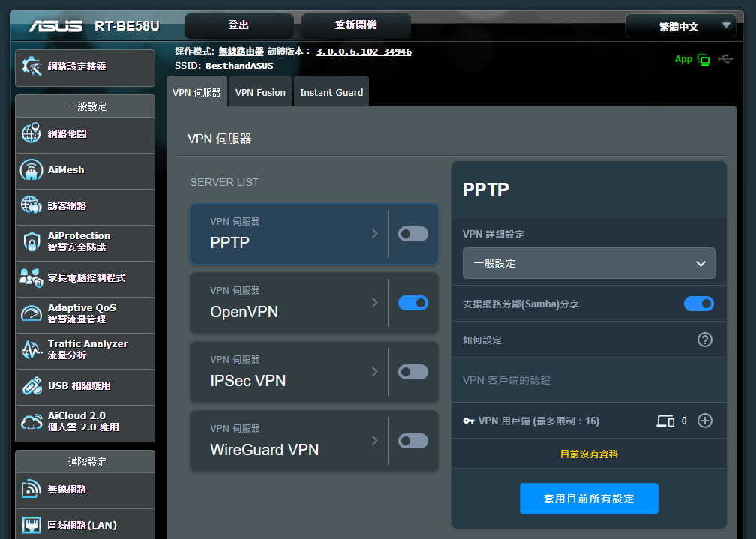The image size is (756, 539).
Task: Expand IPSec VPN chevron arrow
Action: click(375, 372)
